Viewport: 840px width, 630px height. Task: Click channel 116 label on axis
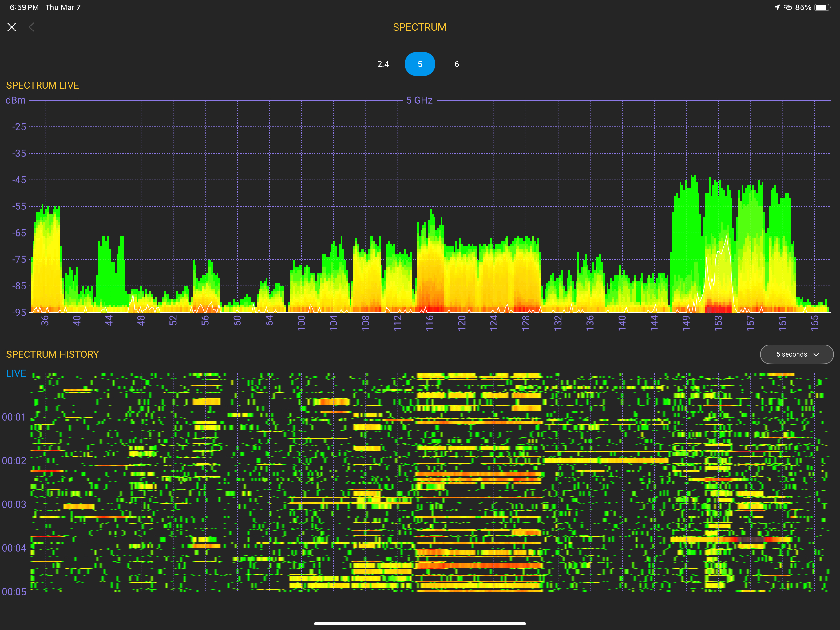click(x=430, y=323)
